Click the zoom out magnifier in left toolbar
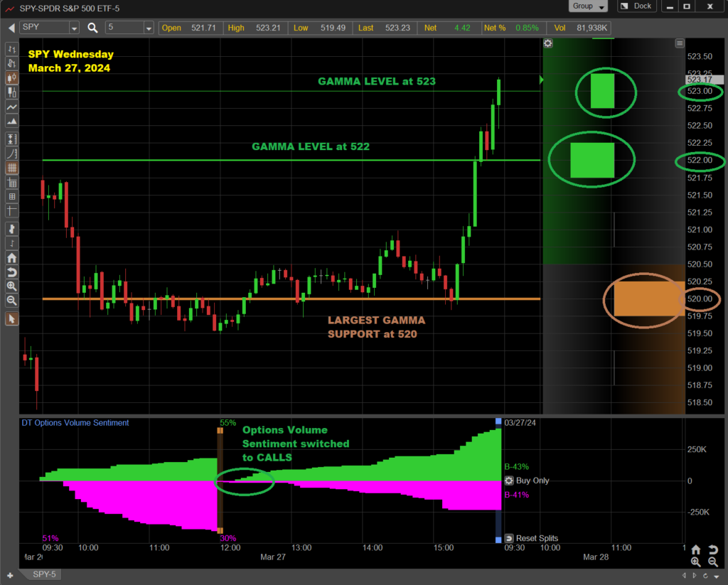 (x=11, y=300)
